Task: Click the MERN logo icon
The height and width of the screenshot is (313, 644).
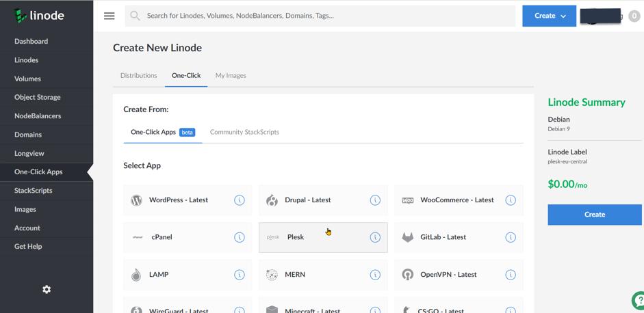Action: (x=272, y=275)
